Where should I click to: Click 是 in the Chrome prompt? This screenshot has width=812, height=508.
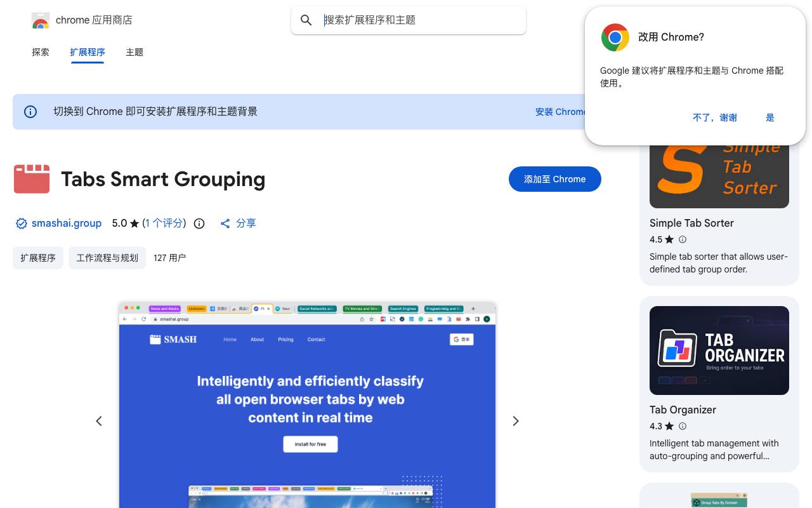click(x=770, y=117)
